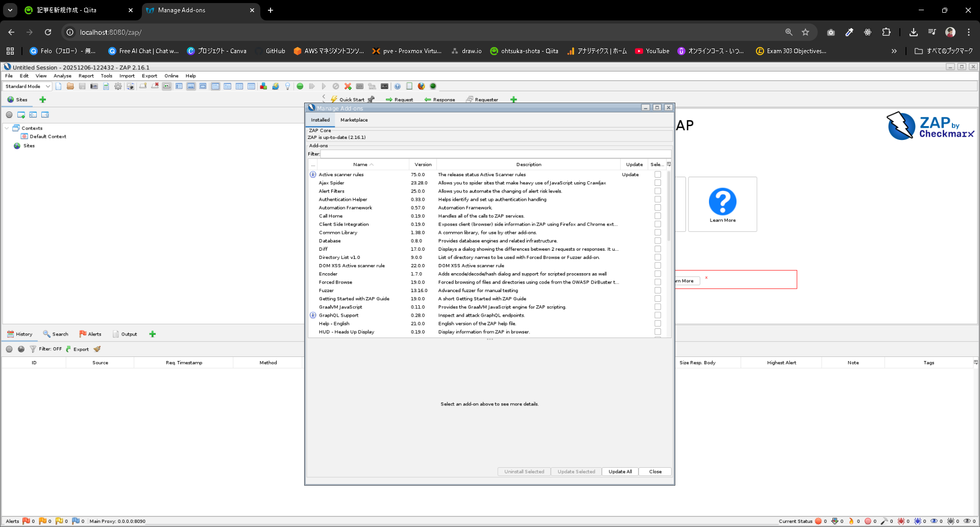980x527 pixels.
Task: Open the Search tab in bottom panel
Action: [56, 334]
